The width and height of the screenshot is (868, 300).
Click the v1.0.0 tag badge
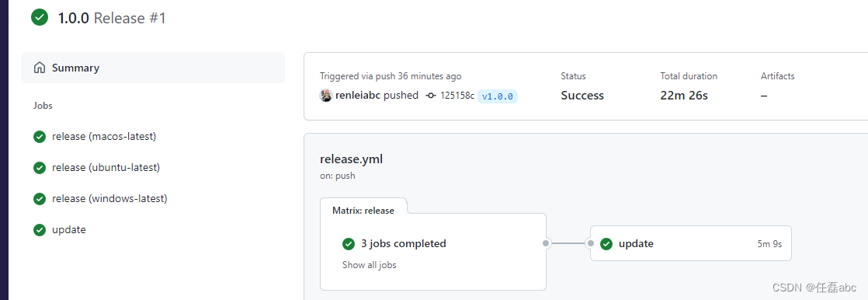pos(498,96)
